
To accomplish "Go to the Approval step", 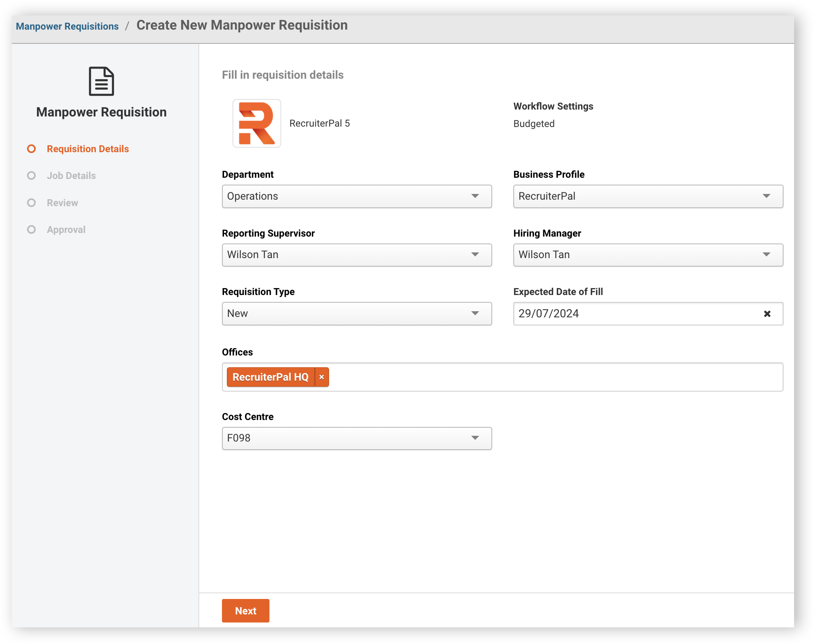I will tap(66, 230).
